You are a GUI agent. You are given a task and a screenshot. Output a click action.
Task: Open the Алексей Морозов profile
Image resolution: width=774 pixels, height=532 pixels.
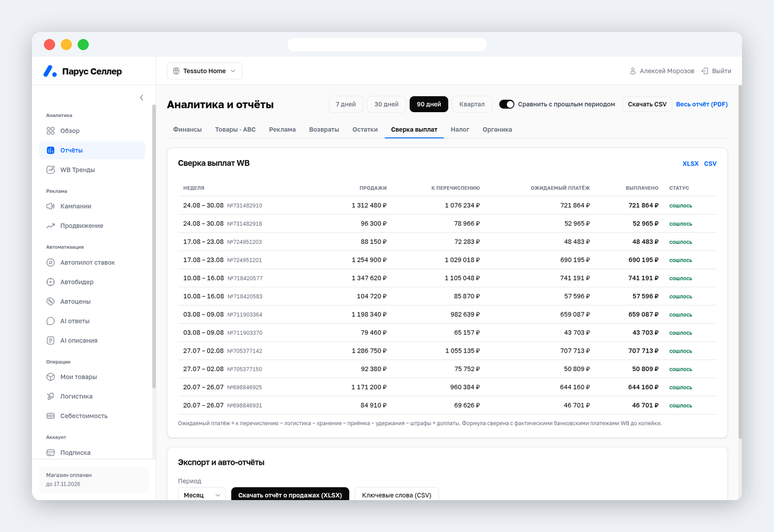pos(662,71)
